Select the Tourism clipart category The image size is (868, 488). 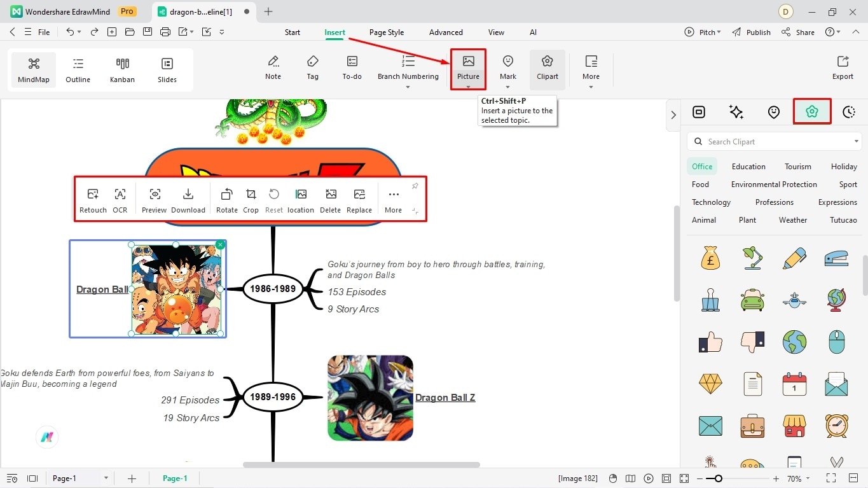[797, 167]
